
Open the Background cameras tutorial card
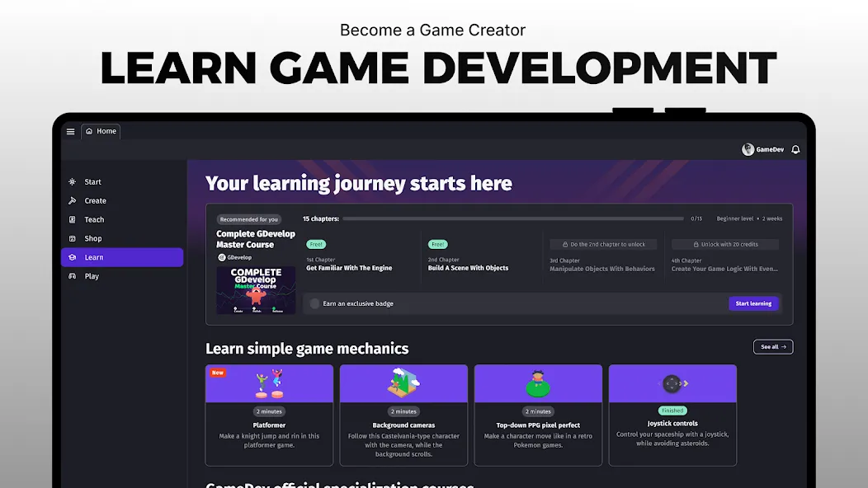click(x=403, y=415)
